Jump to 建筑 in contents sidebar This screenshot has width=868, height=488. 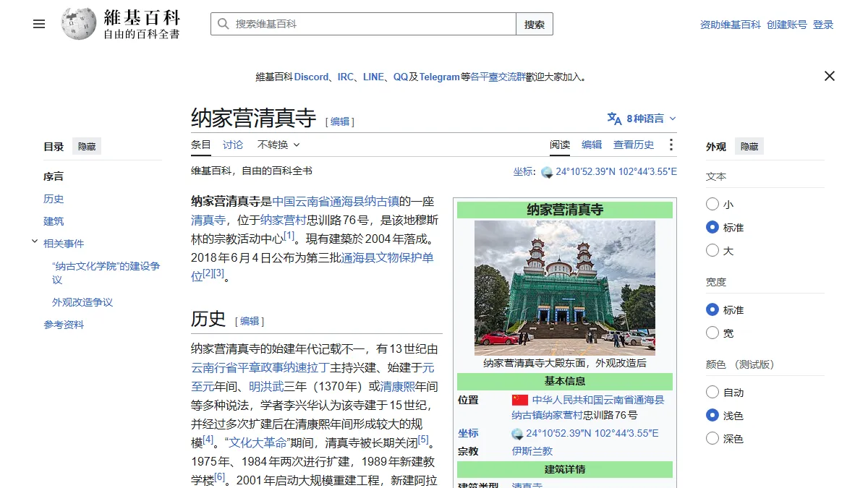[x=54, y=221]
